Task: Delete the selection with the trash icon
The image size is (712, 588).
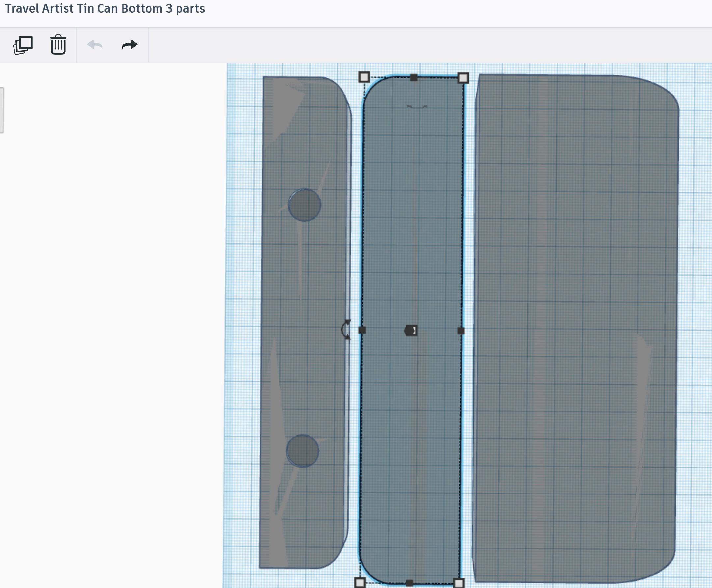Action: 58,45
